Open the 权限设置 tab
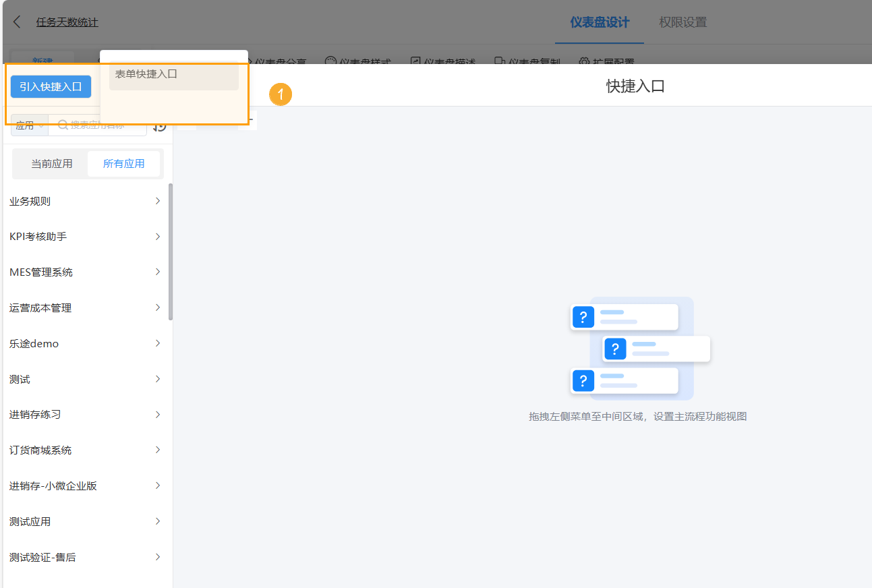The image size is (872, 588). [x=682, y=22]
